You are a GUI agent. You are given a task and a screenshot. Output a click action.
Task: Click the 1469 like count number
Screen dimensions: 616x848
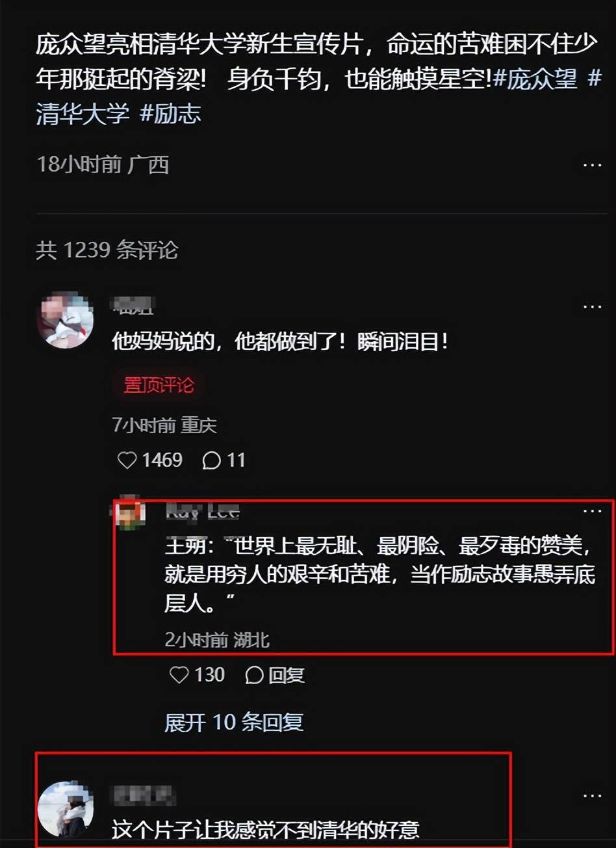pos(162,460)
